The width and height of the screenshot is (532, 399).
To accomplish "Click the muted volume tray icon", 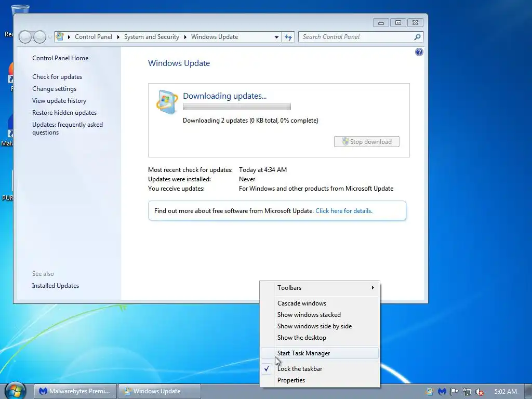I will pyautogui.click(x=480, y=392).
